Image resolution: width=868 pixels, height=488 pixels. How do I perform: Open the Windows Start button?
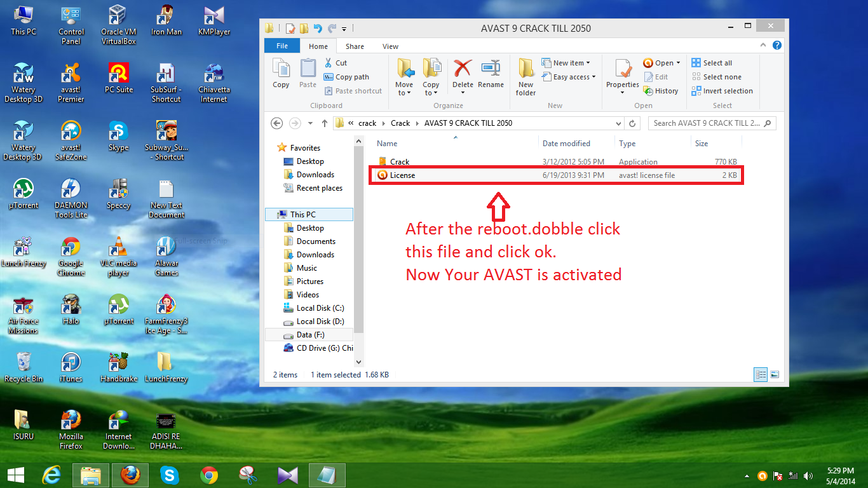[16, 475]
